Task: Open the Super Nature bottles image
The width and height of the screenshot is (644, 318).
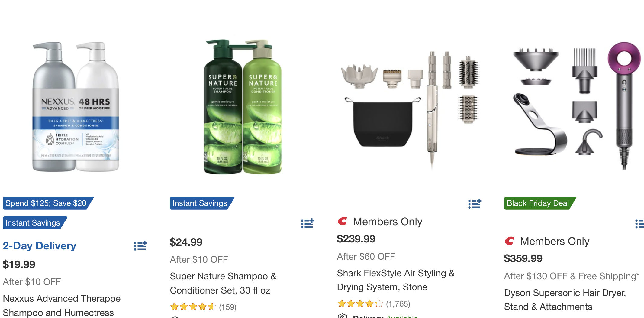Action: pyautogui.click(x=243, y=106)
